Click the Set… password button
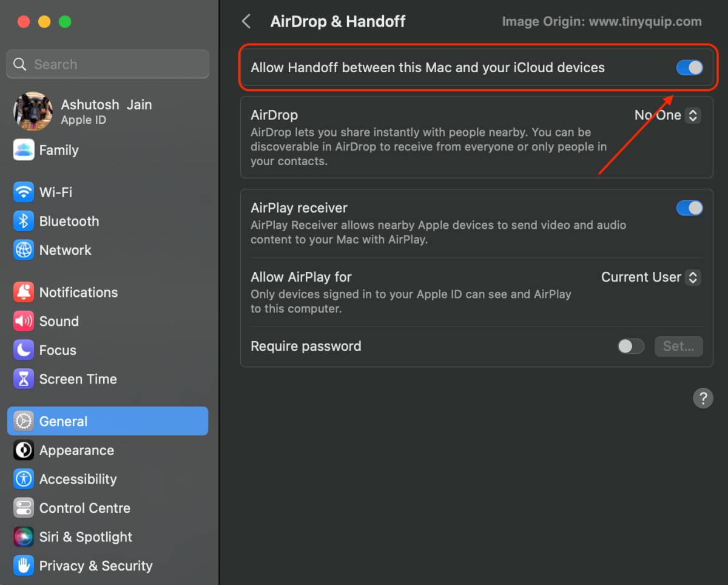This screenshot has width=728, height=585. click(x=678, y=347)
